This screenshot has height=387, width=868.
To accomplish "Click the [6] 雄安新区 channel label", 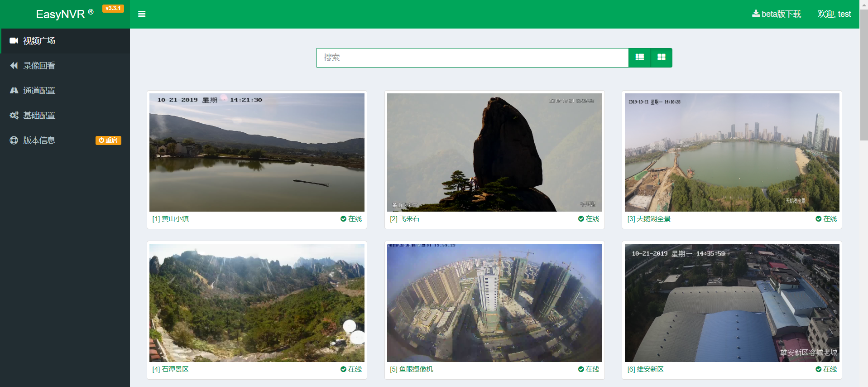I will point(646,369).
